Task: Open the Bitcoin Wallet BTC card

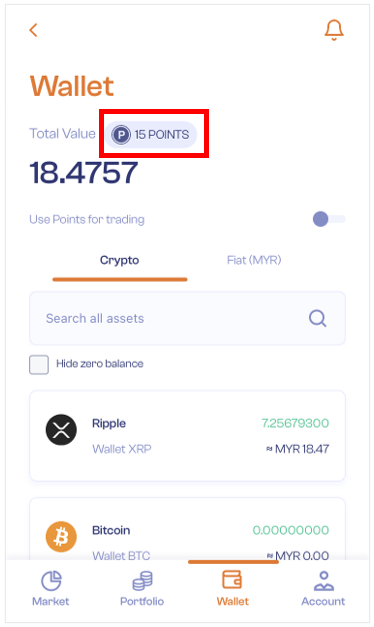Action: click(x=187, y=529)
